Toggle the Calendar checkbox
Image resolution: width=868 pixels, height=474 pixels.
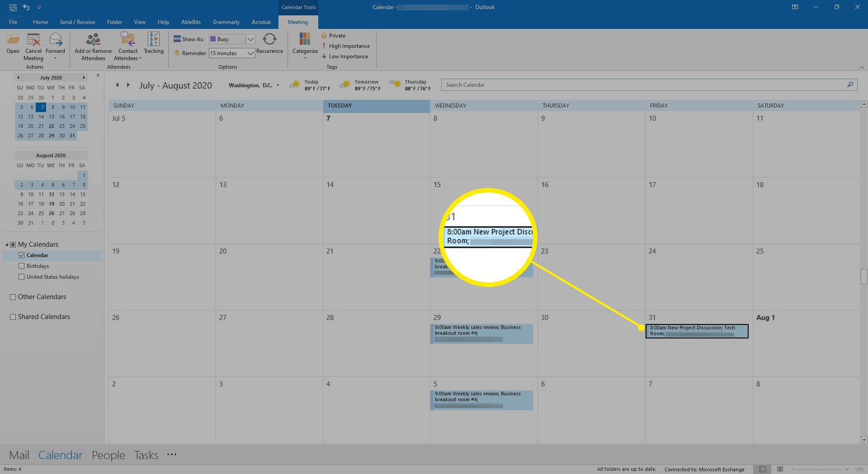pos(21,255)
